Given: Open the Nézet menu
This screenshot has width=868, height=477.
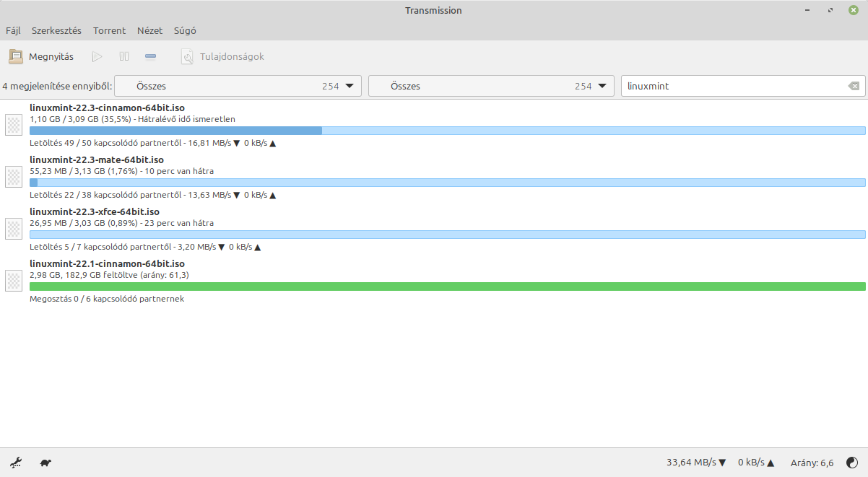Looking at the screenshot, I should (149, 31).
